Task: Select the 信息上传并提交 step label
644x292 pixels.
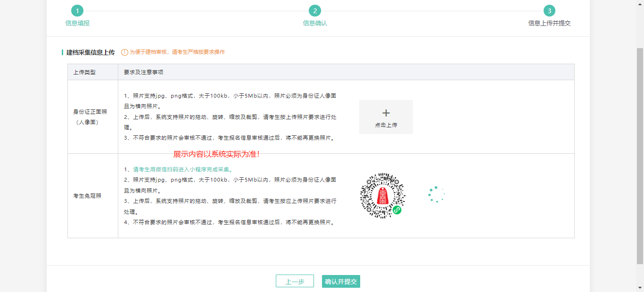Action: click(549, 23)
